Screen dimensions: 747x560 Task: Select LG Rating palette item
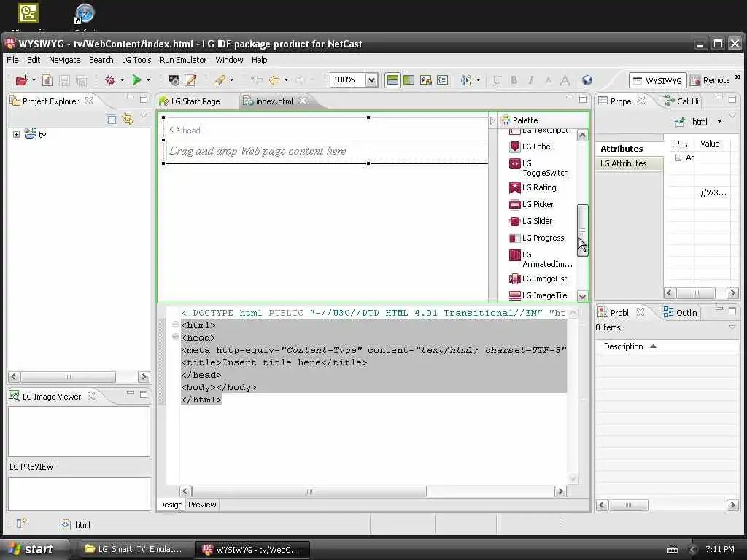(x=533, y=187)
